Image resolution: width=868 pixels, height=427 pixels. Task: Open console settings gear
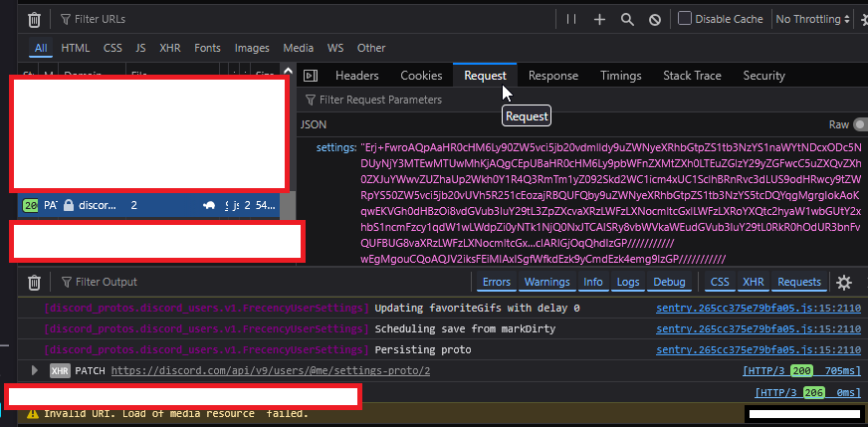click(x=844, y=283)
